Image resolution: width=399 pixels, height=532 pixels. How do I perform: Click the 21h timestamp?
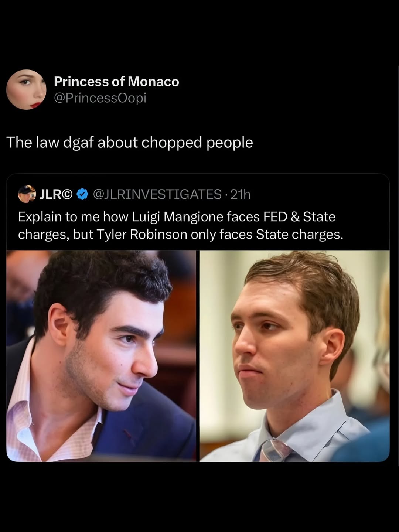240,194
